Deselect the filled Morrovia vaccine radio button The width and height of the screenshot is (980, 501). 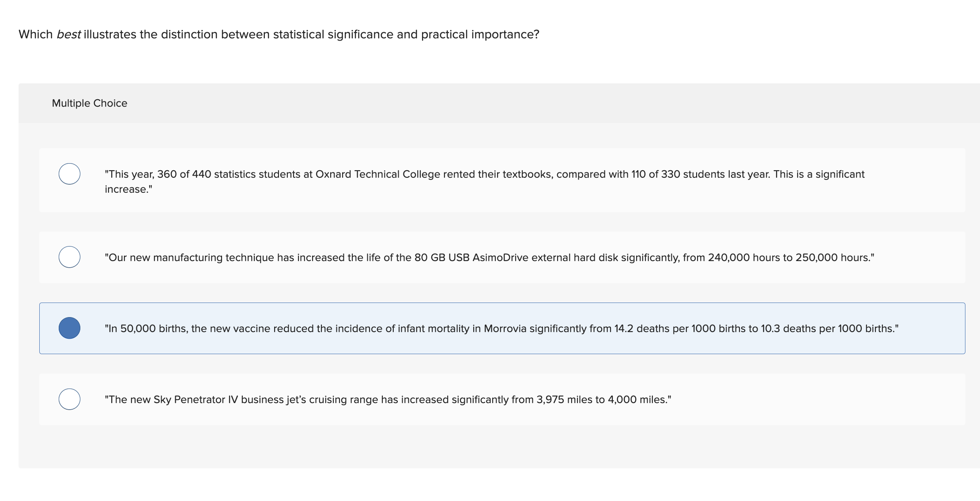[69, 328]
